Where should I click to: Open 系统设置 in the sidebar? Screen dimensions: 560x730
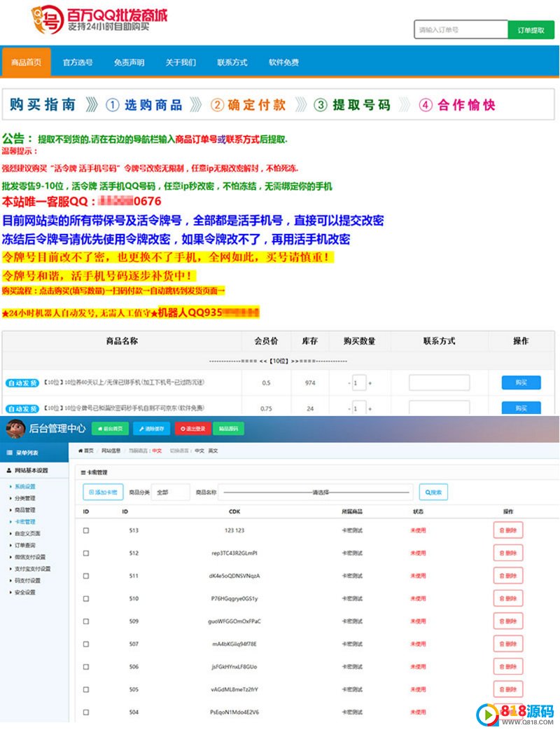25,486
